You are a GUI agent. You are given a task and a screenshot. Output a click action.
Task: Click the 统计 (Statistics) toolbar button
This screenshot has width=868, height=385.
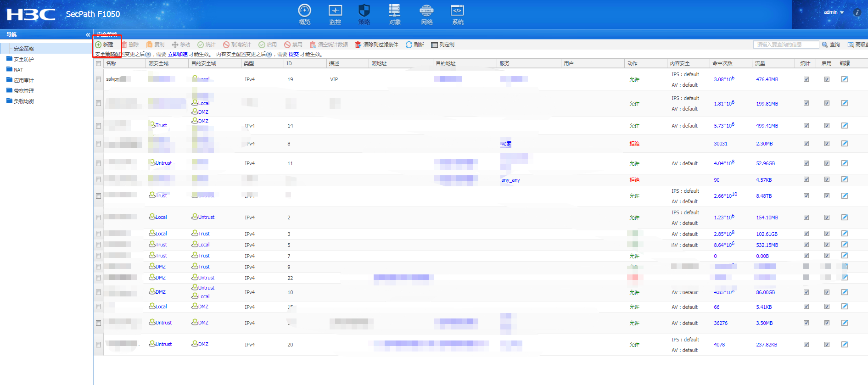pyautogui.click(x=207, y=45)
